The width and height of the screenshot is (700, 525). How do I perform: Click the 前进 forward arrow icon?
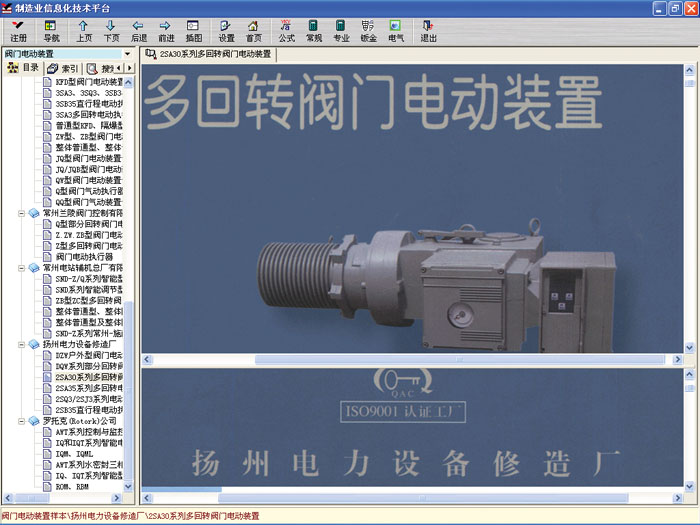[165, 29]
